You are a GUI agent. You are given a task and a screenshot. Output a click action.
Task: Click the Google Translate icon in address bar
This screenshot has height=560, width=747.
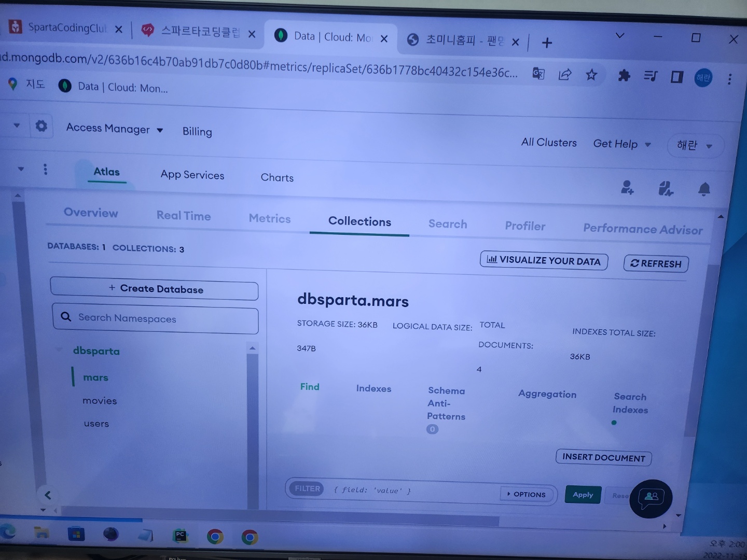[x=538, y=74]
